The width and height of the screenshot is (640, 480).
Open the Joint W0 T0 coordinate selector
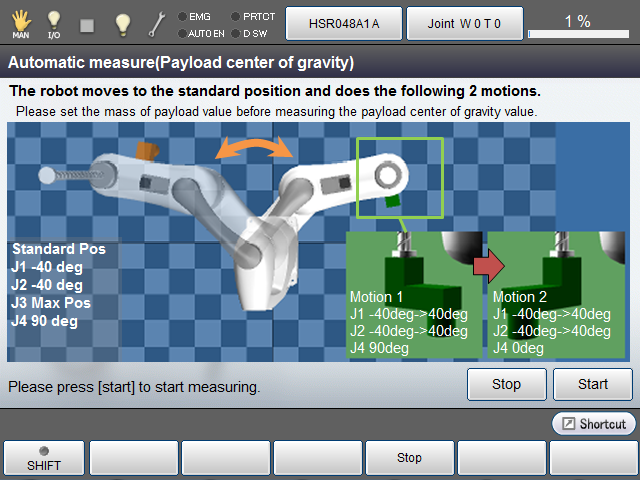[x=465, y=22]
